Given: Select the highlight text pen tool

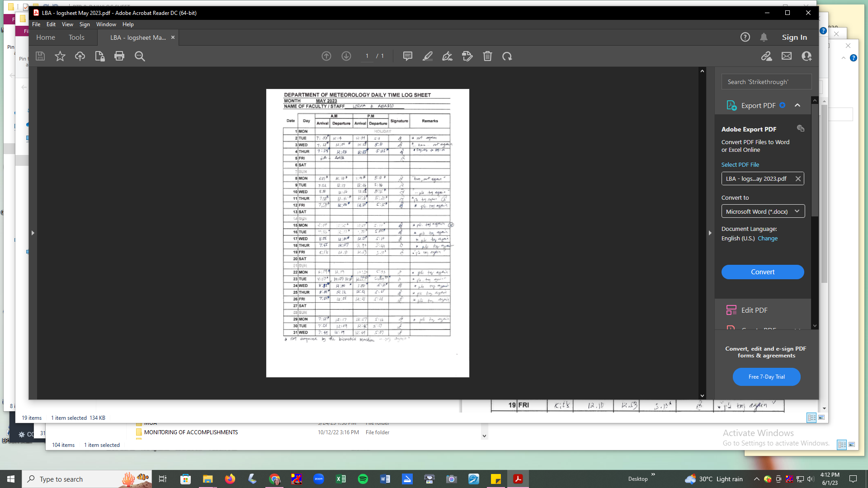Looking at the screenshot, I should click(427, 56).
